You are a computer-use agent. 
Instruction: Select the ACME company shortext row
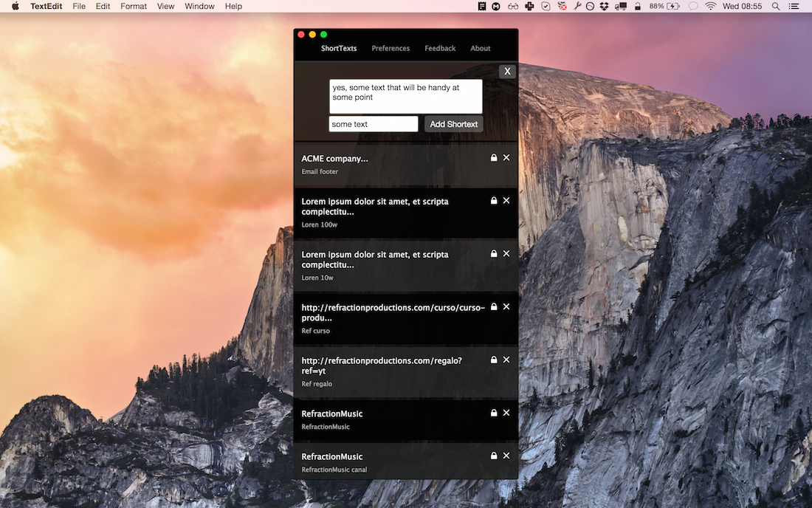(x=406, y=165)
